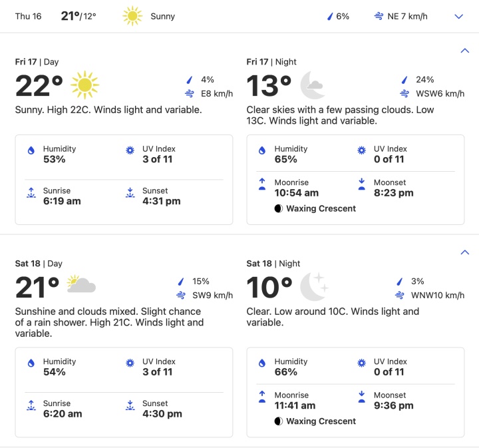Select the Fri 17 | Day heading
479x448 pixels.
pos(37,62)
